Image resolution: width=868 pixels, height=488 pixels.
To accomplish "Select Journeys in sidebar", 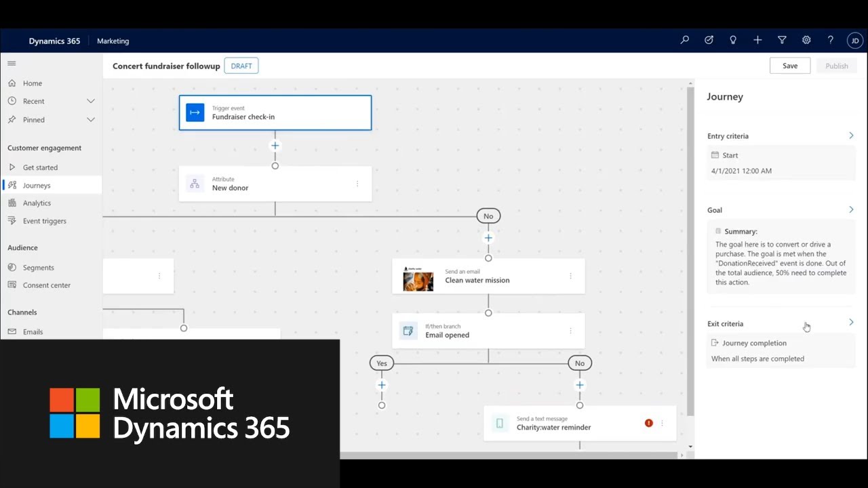I will pyautogui.click(x=51, y=185).
